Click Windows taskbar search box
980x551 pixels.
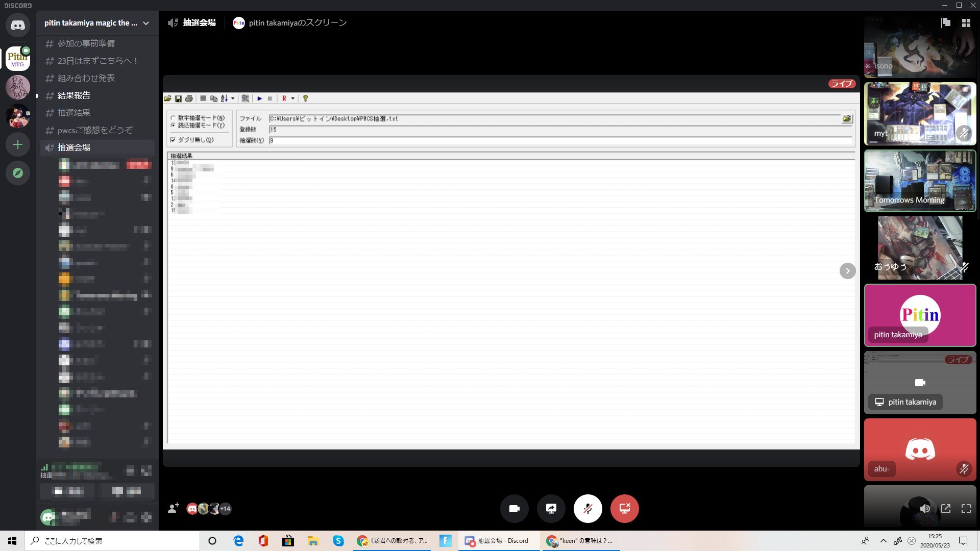112,541
